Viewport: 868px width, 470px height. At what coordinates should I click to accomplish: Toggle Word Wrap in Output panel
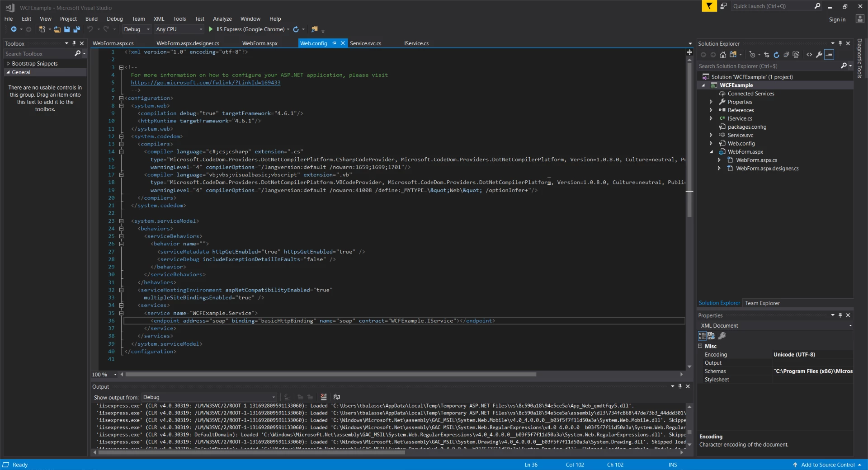(337, 397)
